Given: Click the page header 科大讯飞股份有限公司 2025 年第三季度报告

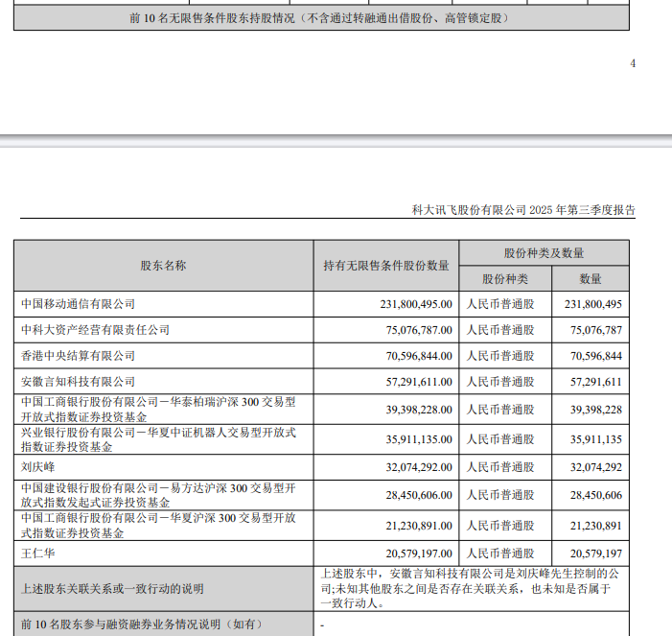Looking at the screenshot, I should coord(522,209).
